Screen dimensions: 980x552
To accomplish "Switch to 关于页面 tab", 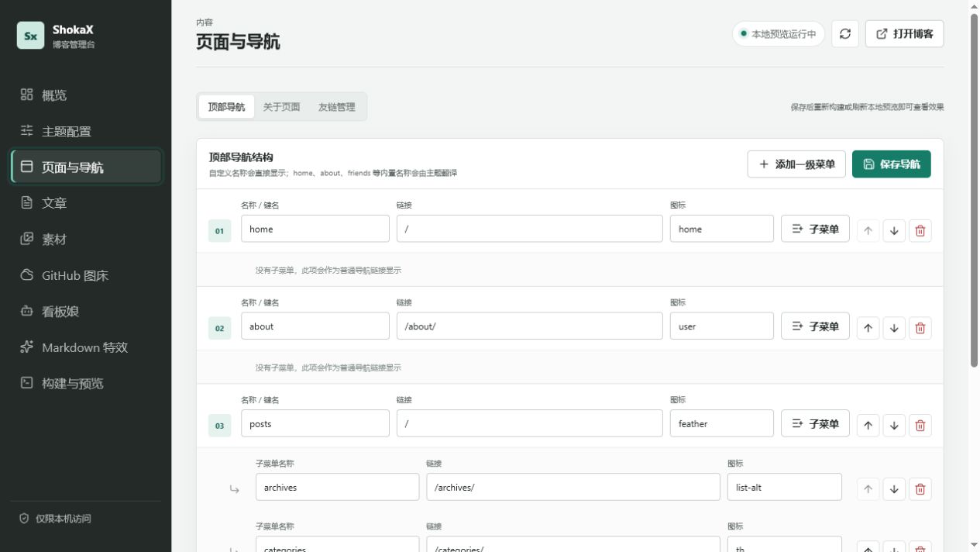I will pyautogui.click(x=281, y=107).
